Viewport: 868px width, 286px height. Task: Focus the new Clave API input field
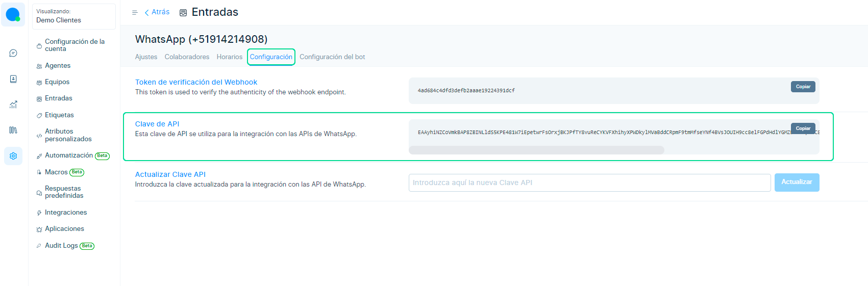coord(589,183)
